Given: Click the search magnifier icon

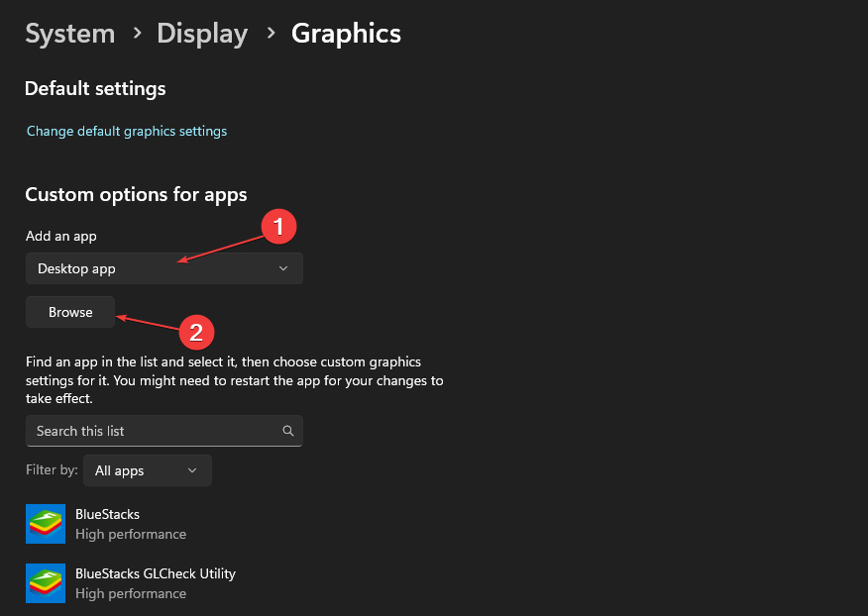Looking at the screenshot, I should pyautogui.click(x=287, y=431).
